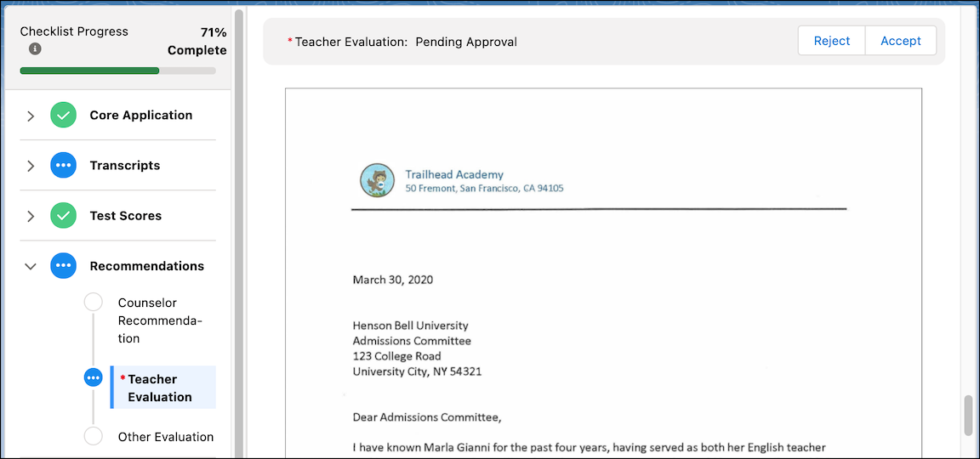
Task: Click the blue in-progress icon beside Recommendations
Action: [63, 266]
